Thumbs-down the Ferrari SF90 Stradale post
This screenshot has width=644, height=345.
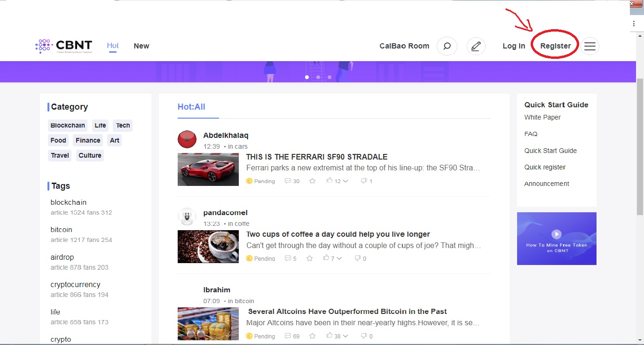pyautogui.click(x=363, y=181)
